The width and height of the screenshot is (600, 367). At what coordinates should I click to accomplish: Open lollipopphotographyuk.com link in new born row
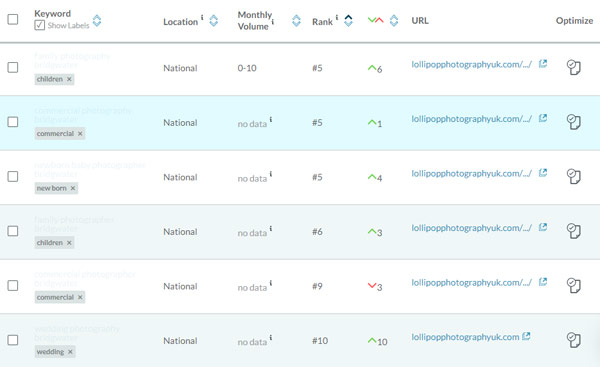(x=471, y=173)
